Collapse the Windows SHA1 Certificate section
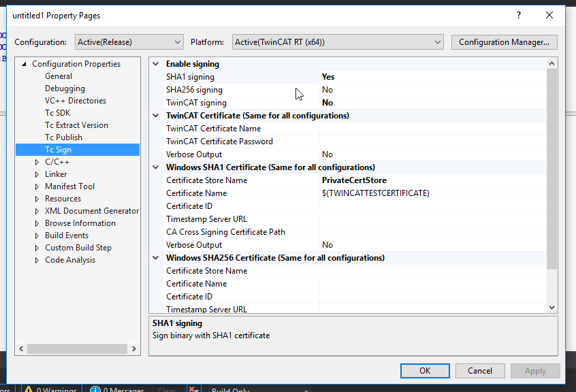576x392 pixels. 156,167
